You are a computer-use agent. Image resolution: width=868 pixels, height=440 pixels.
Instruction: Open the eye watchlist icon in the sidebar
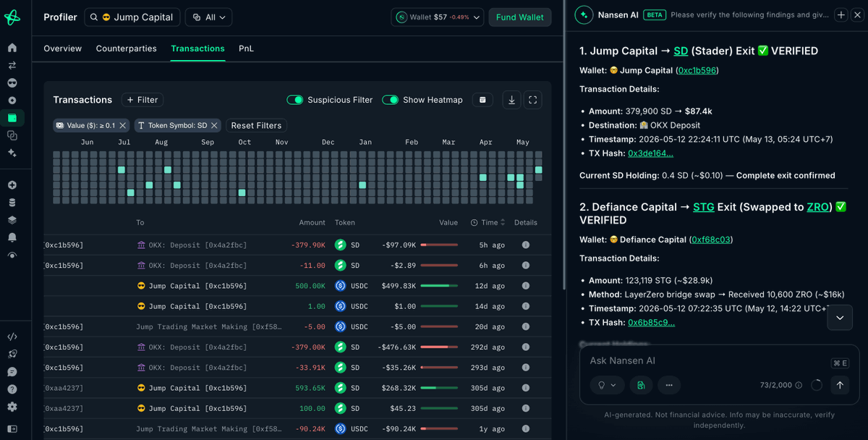pos(12,255)
